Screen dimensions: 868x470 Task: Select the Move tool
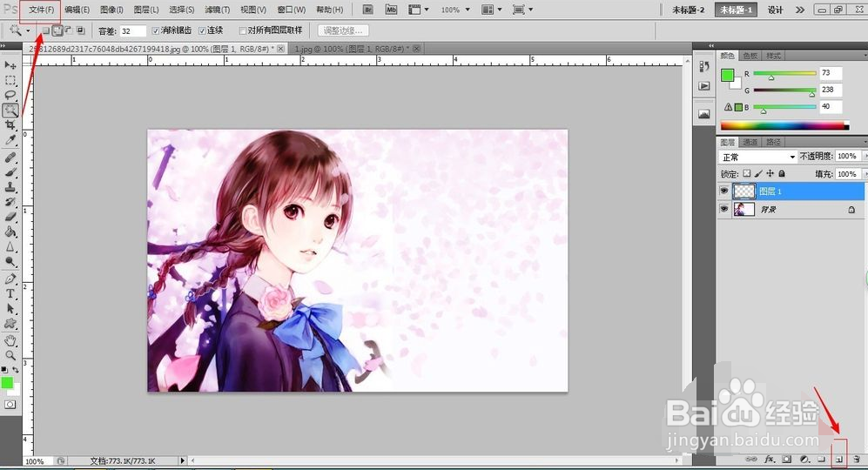point(10,65)
